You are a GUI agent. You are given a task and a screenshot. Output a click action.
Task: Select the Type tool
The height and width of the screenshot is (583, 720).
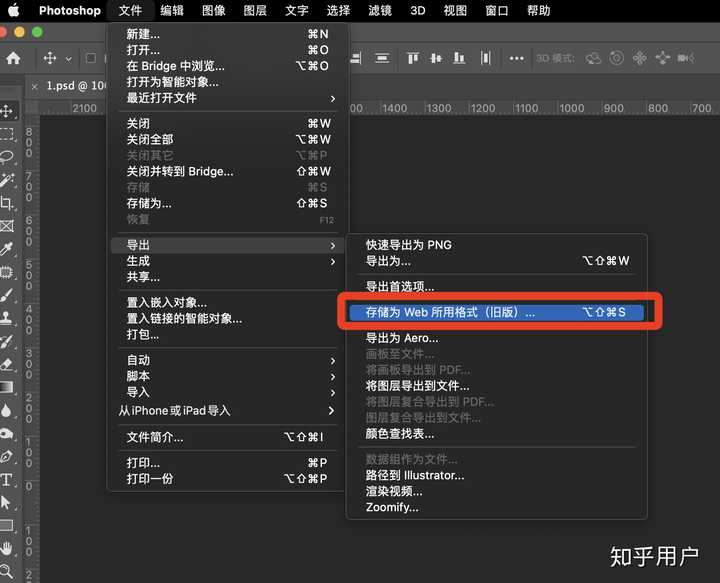click(x=7, y=480)
